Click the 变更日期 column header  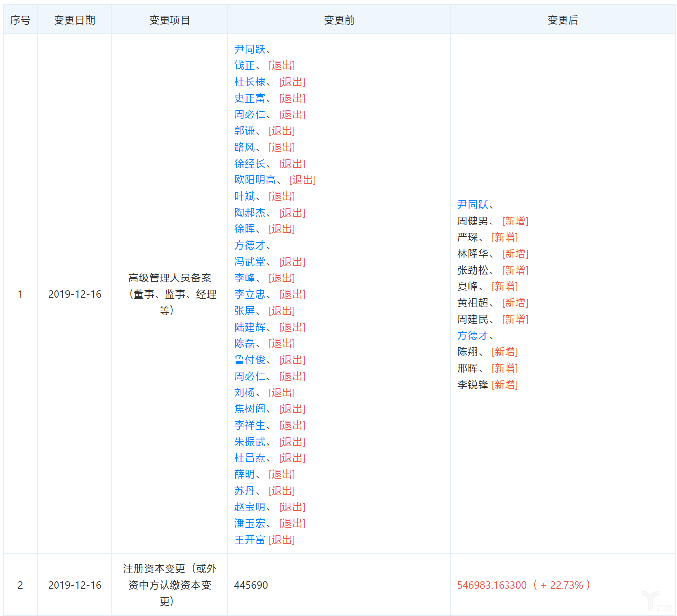coord(74,20)
